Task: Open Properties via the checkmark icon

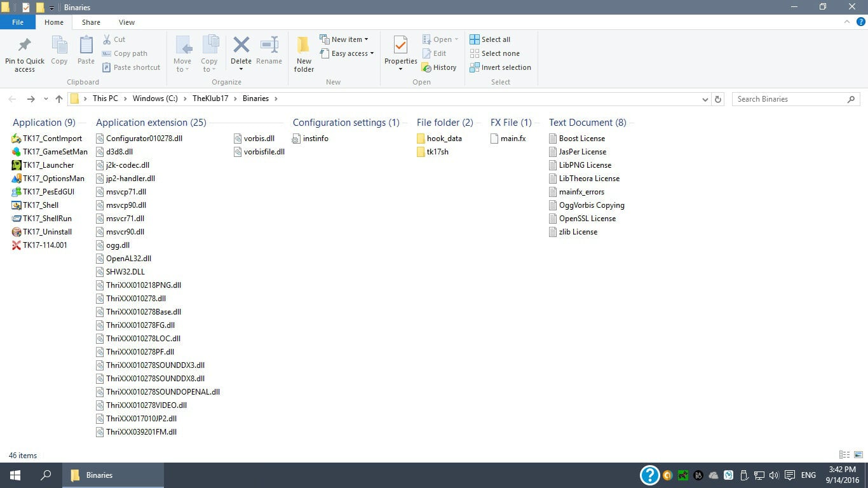Action: (x=400, y=46)
